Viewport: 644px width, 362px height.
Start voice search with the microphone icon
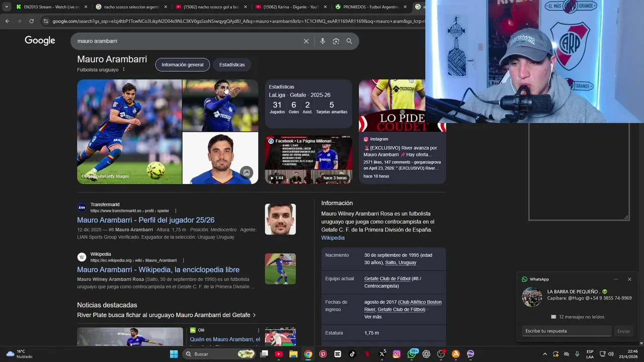pos(323,41)
